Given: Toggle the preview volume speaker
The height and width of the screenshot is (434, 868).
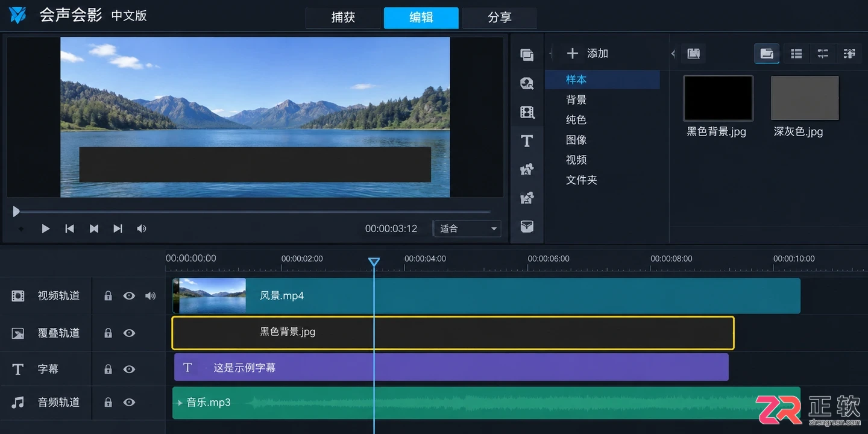Looking at the screenshot, I should (142, 228).
